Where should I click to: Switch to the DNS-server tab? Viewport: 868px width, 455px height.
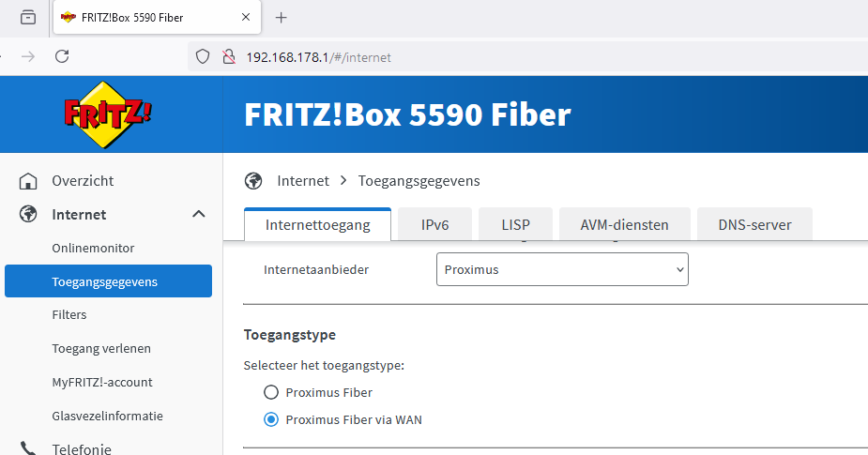754,225
